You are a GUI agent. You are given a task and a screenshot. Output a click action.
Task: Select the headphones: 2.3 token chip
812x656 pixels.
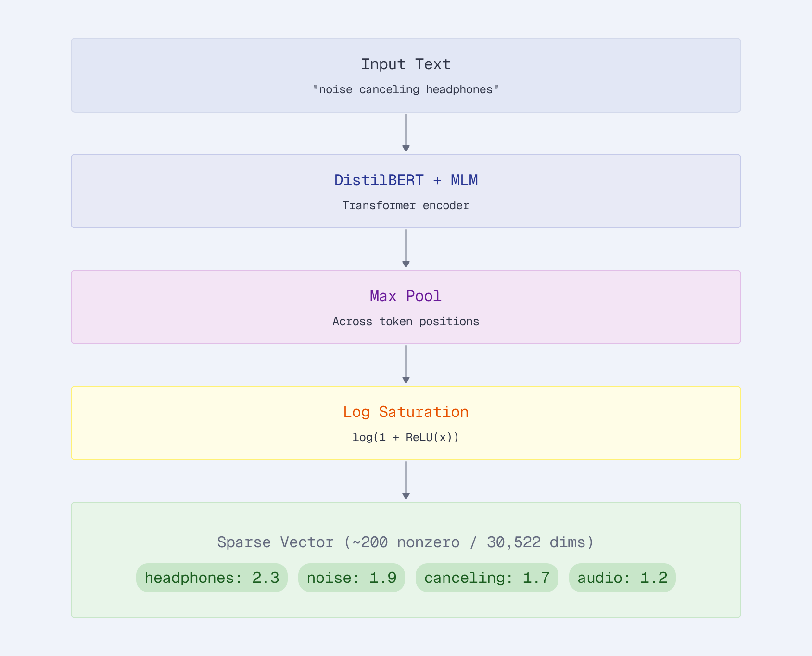[212, 578]
